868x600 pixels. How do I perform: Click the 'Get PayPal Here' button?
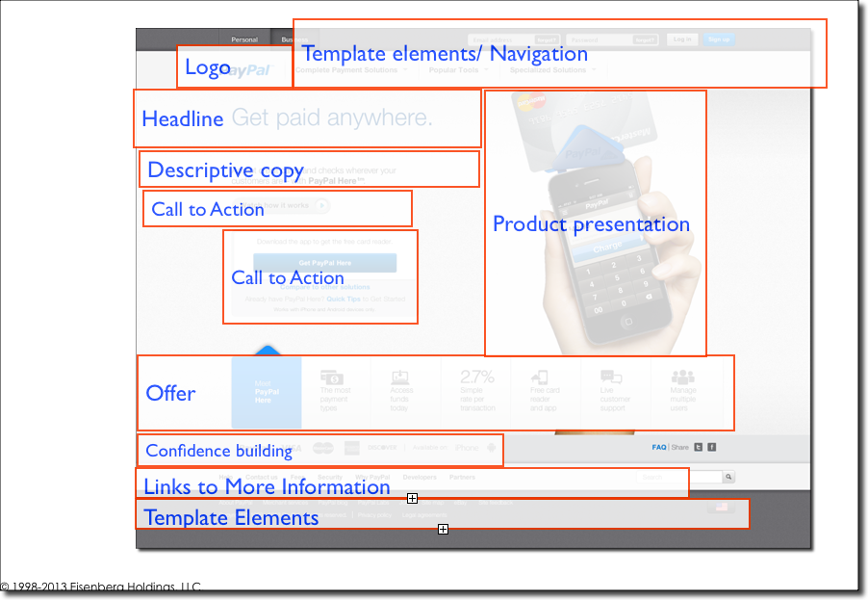click(324, 263)
